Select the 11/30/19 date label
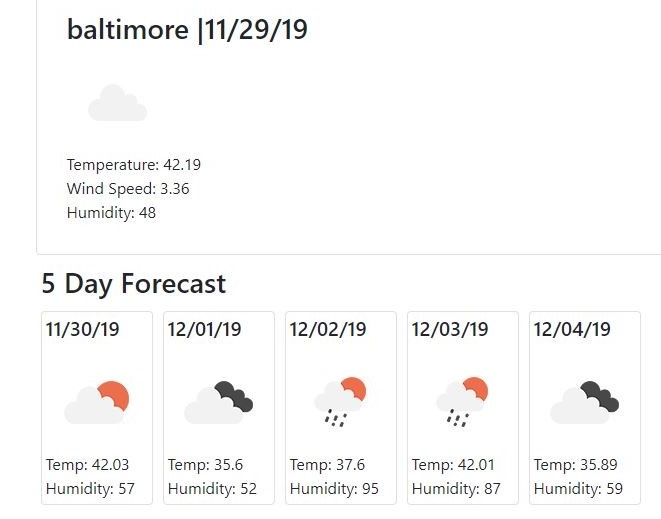661x519 pixels. (x=82, y=329)
